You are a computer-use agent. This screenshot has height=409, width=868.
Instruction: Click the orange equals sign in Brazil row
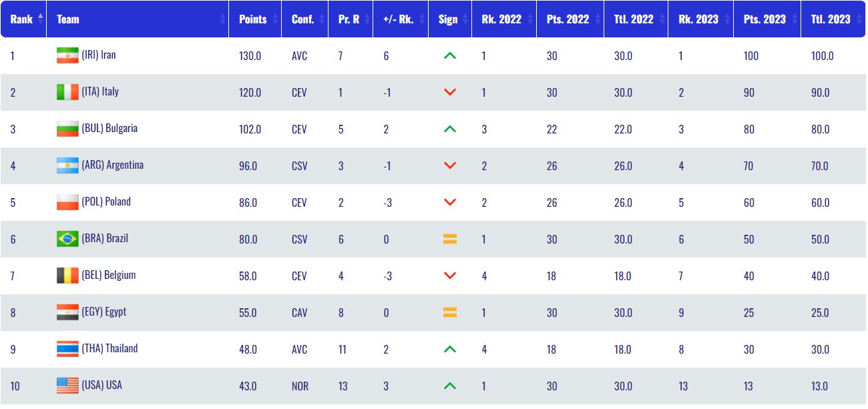click(x=450, y=239)
